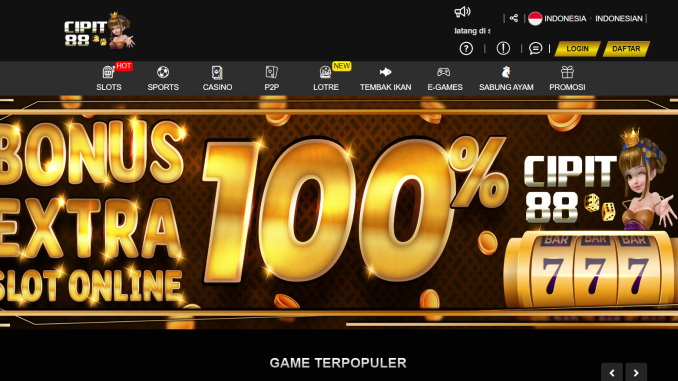Click the help question mark icon
678x381 pixels.
tap(466, 48)
